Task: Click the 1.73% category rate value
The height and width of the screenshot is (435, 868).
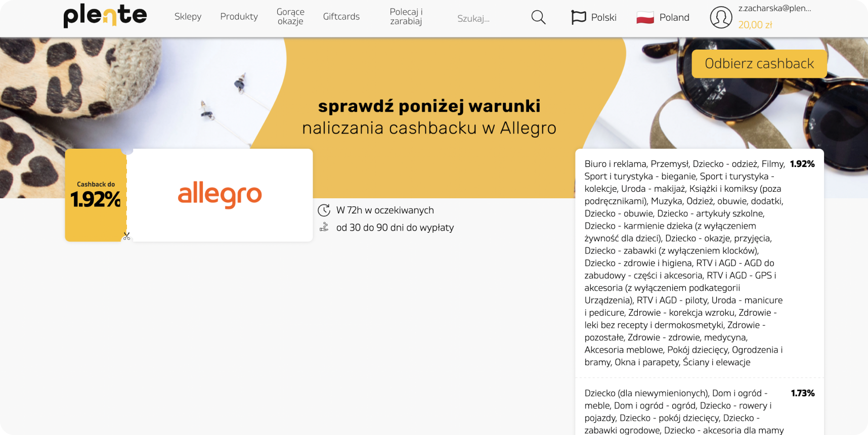Action: tap(803, 393)
